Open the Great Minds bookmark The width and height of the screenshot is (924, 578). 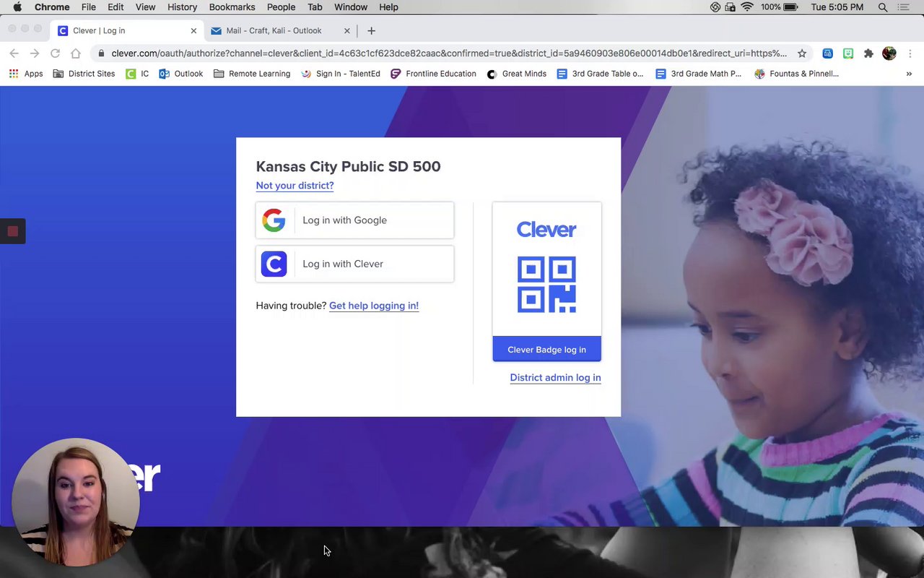516,74
